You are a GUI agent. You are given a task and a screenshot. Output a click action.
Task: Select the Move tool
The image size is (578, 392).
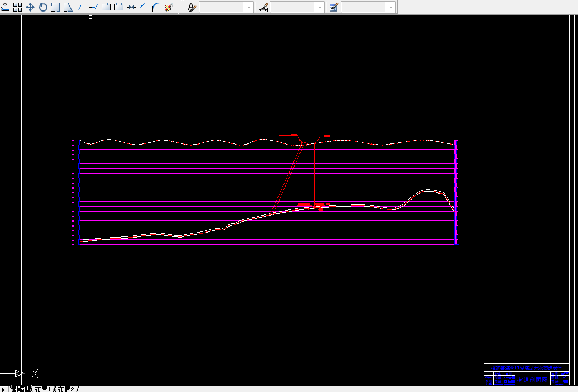(x=30, y=7)
